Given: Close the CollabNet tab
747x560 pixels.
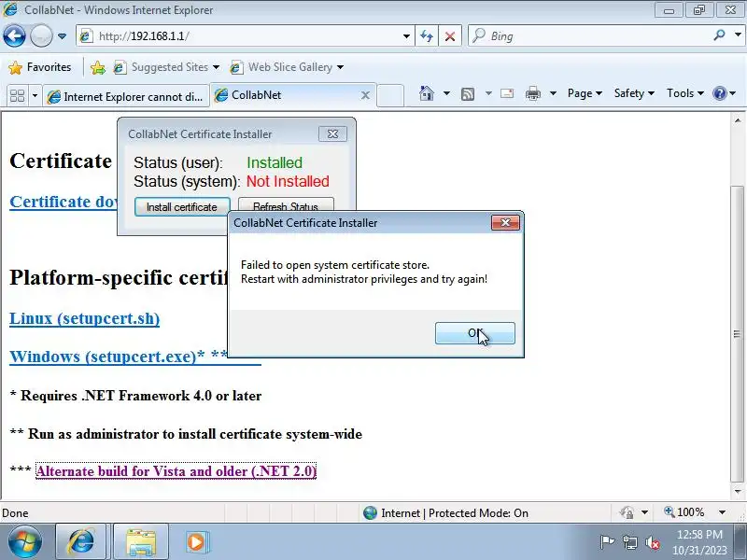Looking at the screenshot, I should [x=365, y=96].
